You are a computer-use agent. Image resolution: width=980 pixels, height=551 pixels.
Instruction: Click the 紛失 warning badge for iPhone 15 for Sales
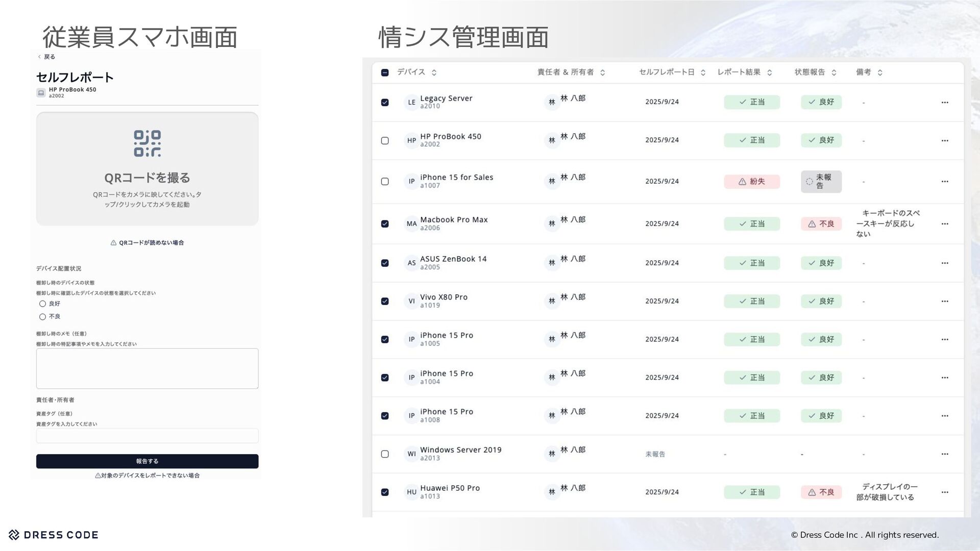(x=751, y=182)
